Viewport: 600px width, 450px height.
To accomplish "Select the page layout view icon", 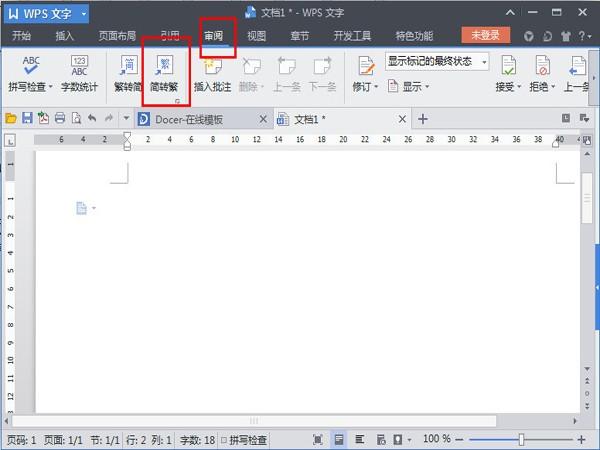I will coord(339,439).
